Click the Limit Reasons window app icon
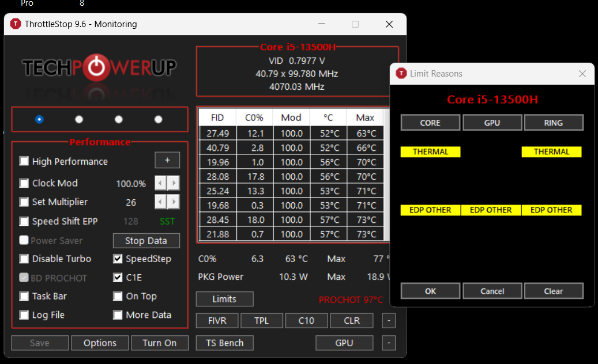Image resolution: width=598 pixels, height=364 pixels. [401, 73]
